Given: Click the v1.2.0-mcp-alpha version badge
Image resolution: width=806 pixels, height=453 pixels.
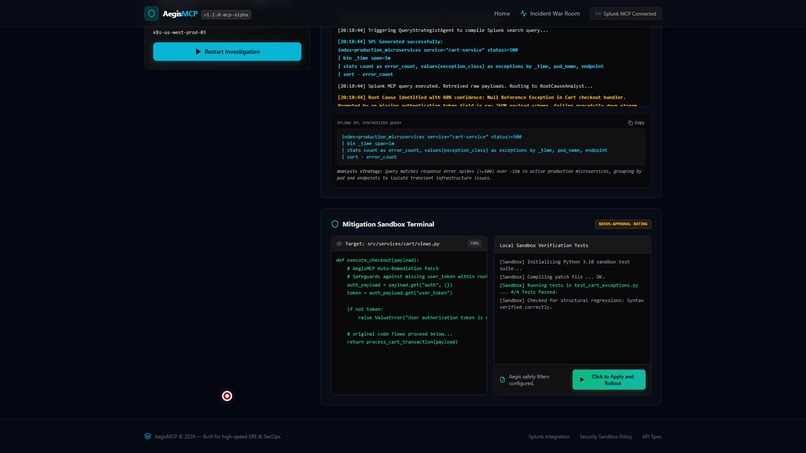Looking at the screenshot, I should [x=226, y=14].
